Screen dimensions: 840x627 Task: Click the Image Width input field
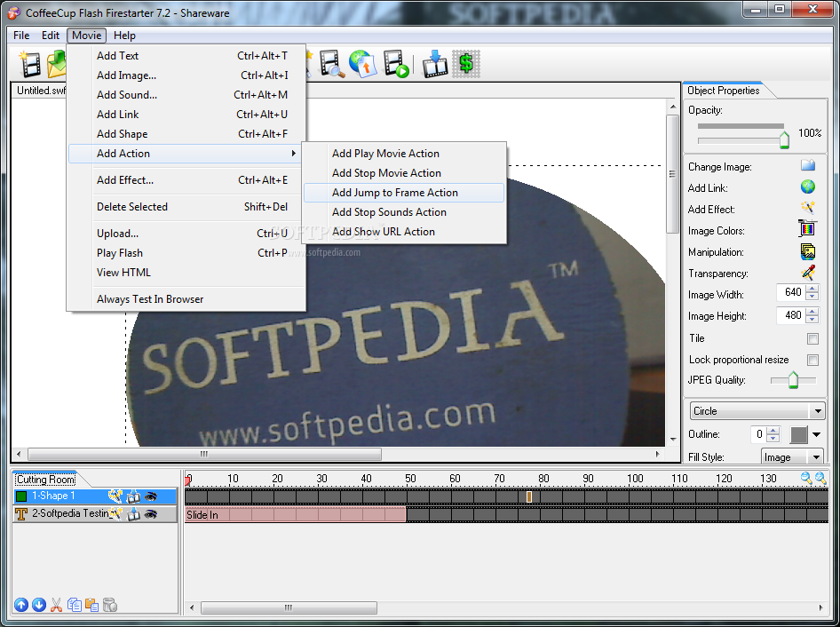pyautogui.click(x=790, y=292)
